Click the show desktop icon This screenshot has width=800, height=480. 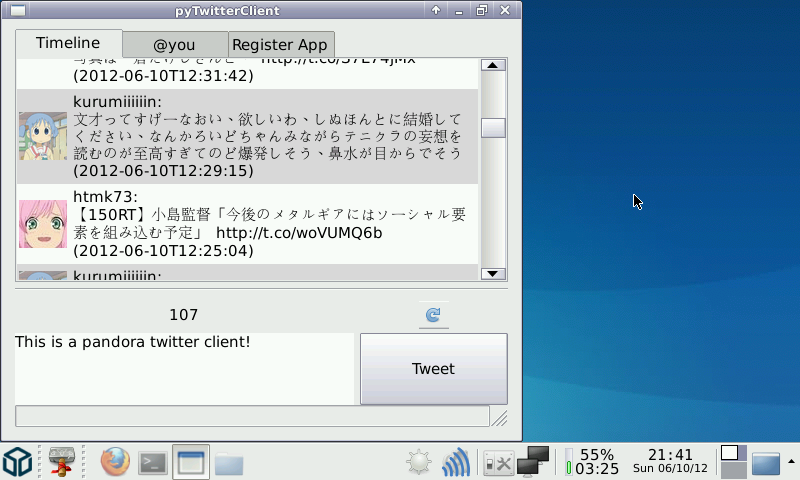click(766, 463)
